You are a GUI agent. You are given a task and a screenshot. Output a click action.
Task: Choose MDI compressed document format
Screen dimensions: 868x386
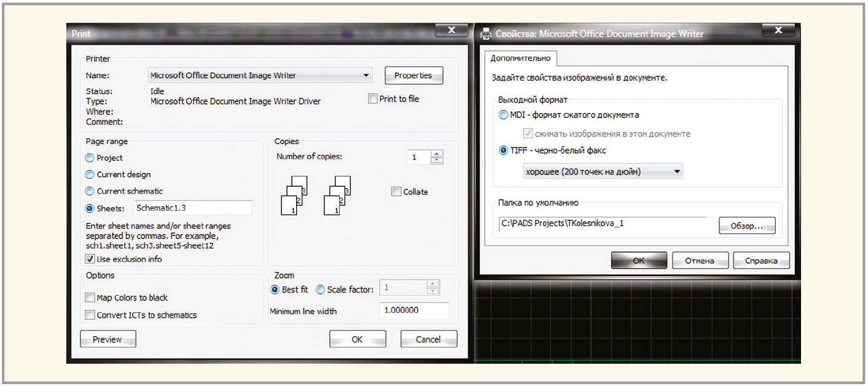[x=504, y=115]
